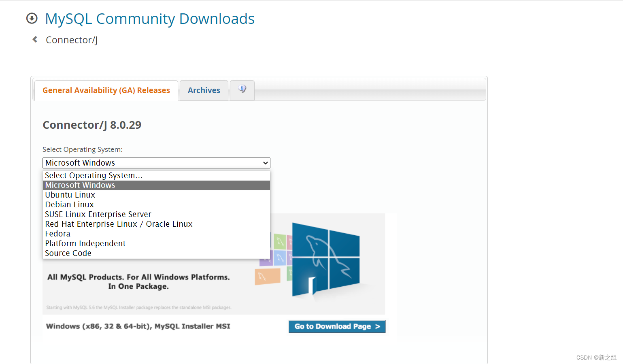Open the information tab icon
Image resolution: width=623 pixels, height=364 pixels.
point(242,89)
